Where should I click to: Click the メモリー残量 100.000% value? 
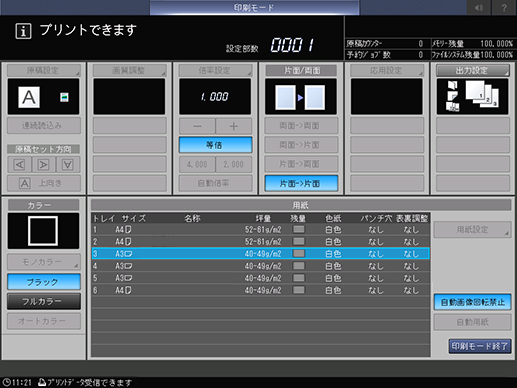click(496, 44)
